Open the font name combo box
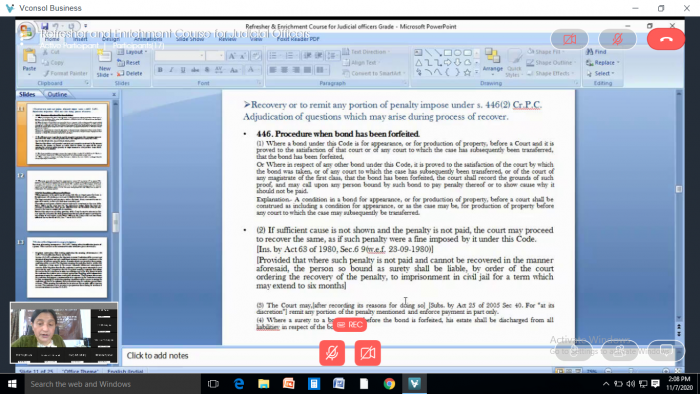Image resolution: width=700 pixels, height=394 pixels. click(x=180, y=55)
